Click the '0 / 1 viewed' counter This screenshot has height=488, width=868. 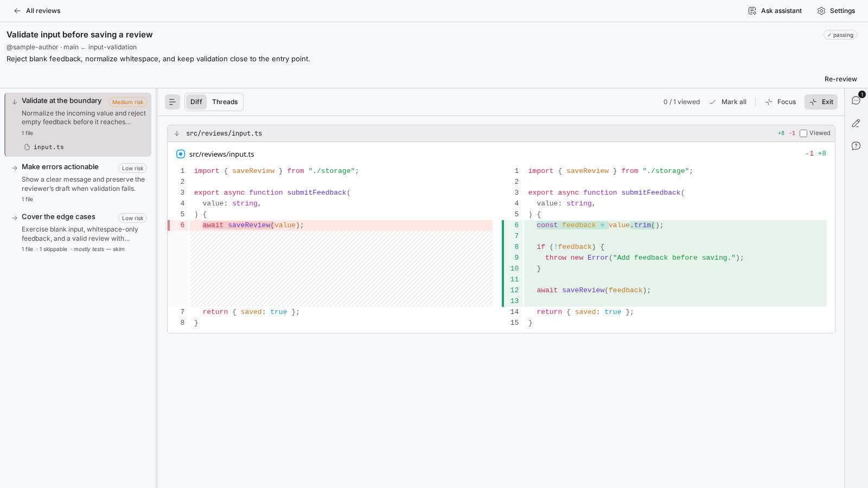(x=681, y=102)
